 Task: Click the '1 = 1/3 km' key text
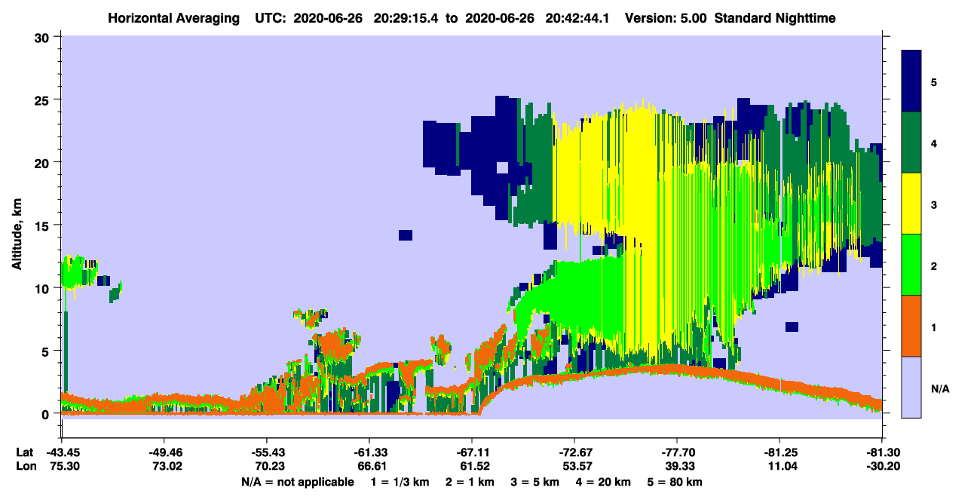coord(400,482)
